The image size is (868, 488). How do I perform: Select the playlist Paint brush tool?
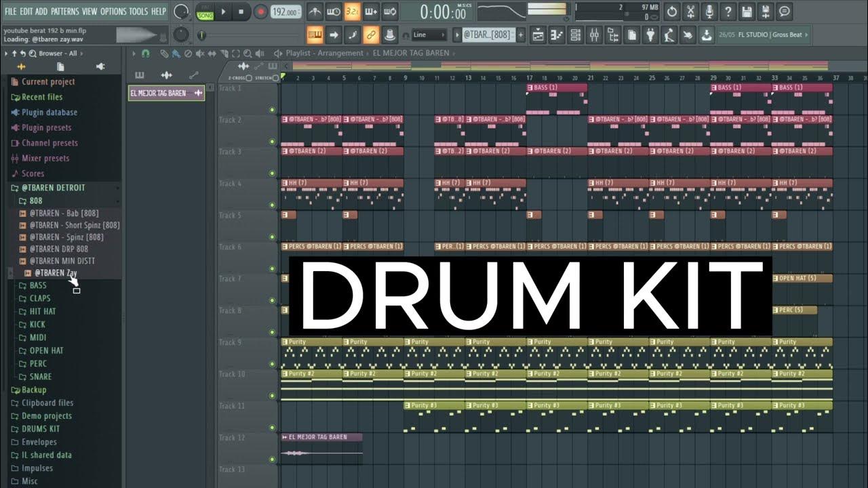(176, 54)
